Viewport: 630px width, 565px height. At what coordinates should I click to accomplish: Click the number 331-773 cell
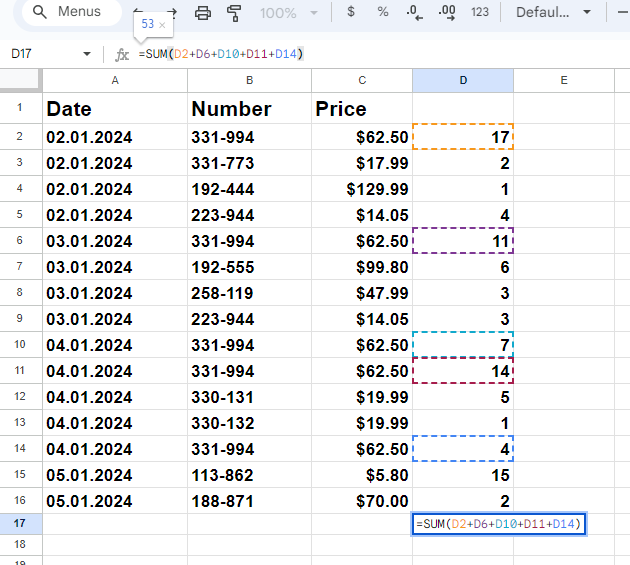(x=250, y=163)
